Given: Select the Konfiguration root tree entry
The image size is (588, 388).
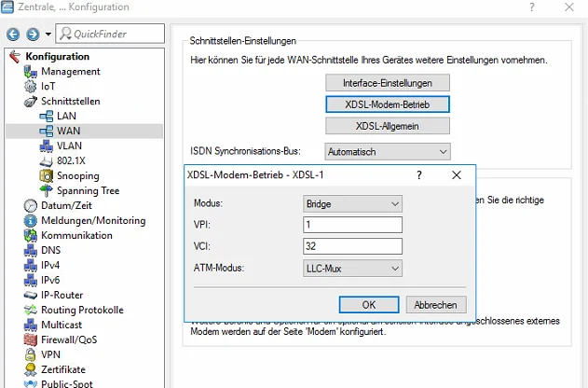Looking at the screenshot, I should tap(58, 56).
